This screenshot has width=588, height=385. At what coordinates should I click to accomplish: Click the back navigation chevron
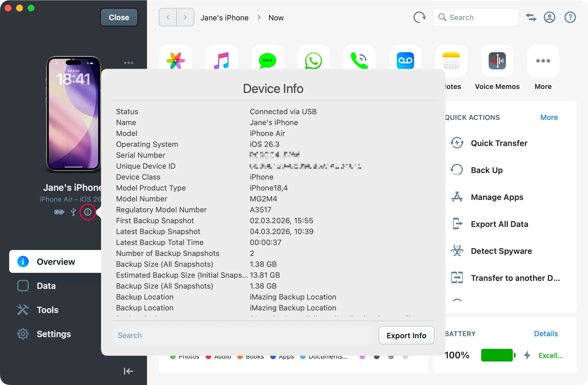(168, 17)
